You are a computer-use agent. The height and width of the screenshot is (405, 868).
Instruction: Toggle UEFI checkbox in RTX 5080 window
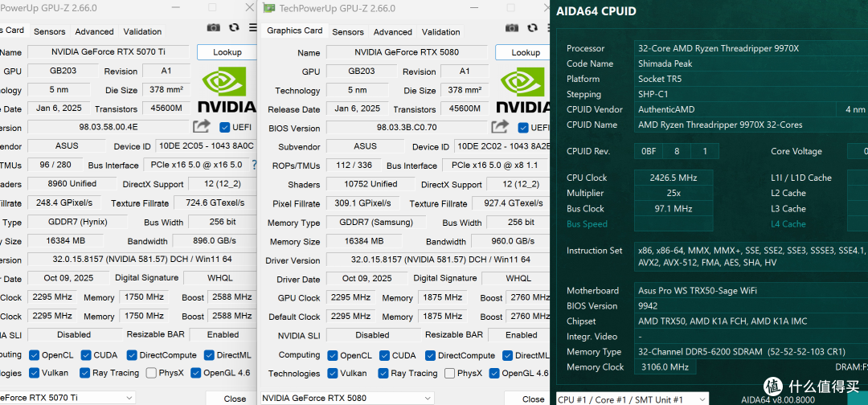522,128
